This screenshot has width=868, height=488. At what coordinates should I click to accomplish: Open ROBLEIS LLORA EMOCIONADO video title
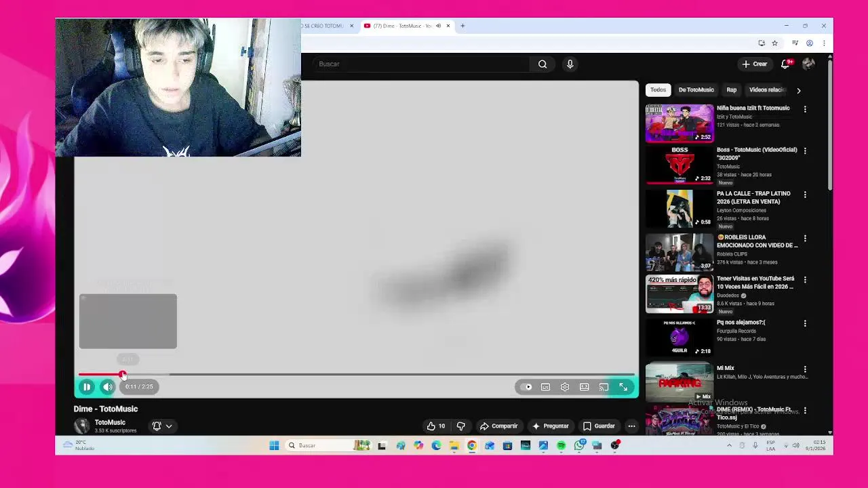point(757,241)
